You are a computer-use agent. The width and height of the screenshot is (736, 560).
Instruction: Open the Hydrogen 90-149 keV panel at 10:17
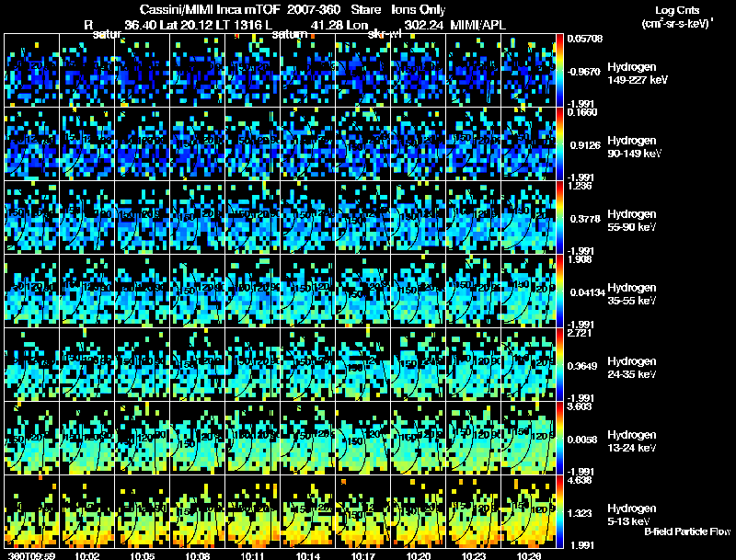[362, 144]
